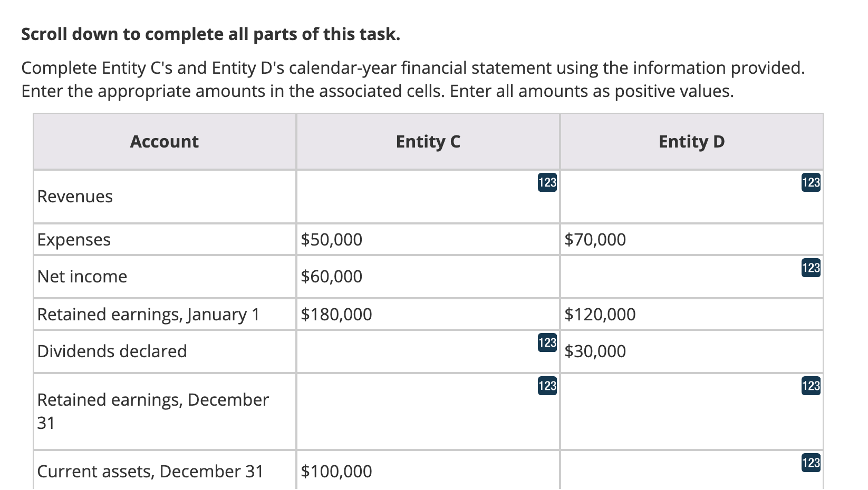868x490 pixels.
Task: Click the $100,000 Current assets amount
Action: tap(336, 472)
